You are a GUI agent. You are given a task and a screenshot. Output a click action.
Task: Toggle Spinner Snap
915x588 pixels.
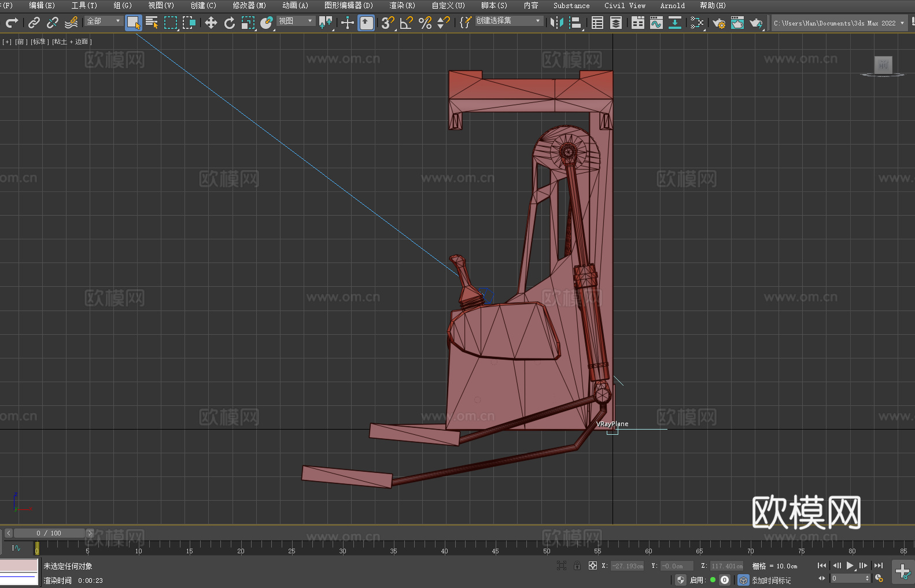pos(444,23)
